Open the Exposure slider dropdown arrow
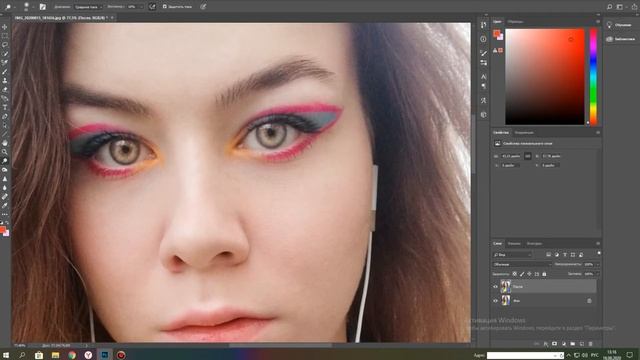The image size is (640, 360). point(141,7)
